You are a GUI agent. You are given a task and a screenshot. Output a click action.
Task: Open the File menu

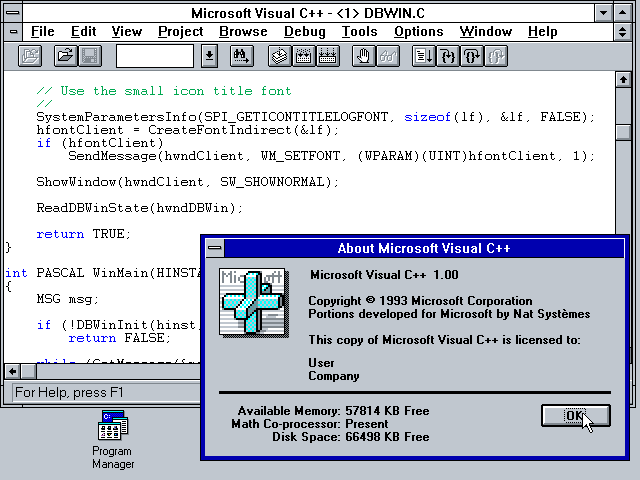tap(42, 31)
